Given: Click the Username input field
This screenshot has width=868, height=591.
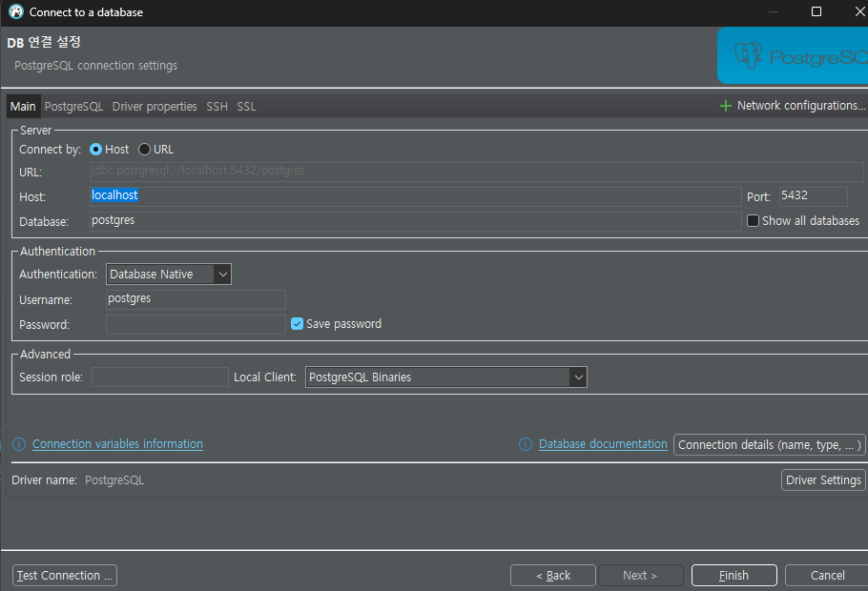Looking at the screenshot, I should click(x=196, y=299).
